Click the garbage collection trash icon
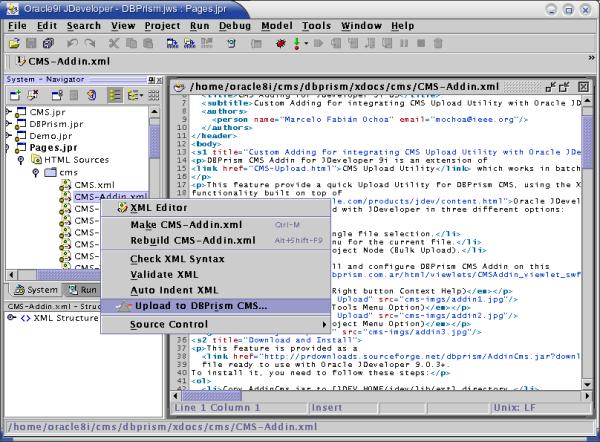600x442 pixels. (x=438, y=43)
